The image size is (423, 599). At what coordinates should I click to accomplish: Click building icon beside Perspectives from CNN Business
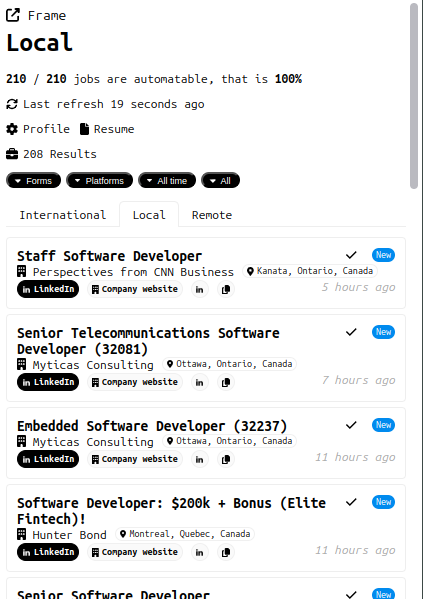[x=22, y=271]
